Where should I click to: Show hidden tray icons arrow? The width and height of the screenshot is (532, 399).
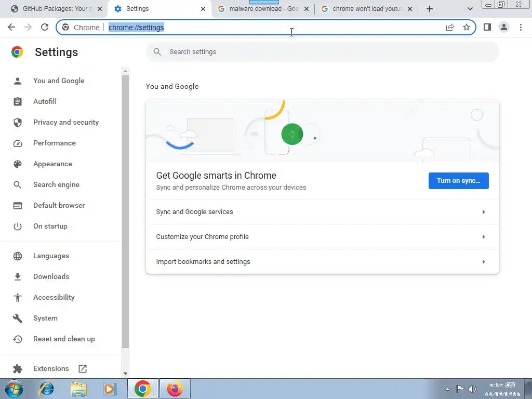(x=447, y=389)
